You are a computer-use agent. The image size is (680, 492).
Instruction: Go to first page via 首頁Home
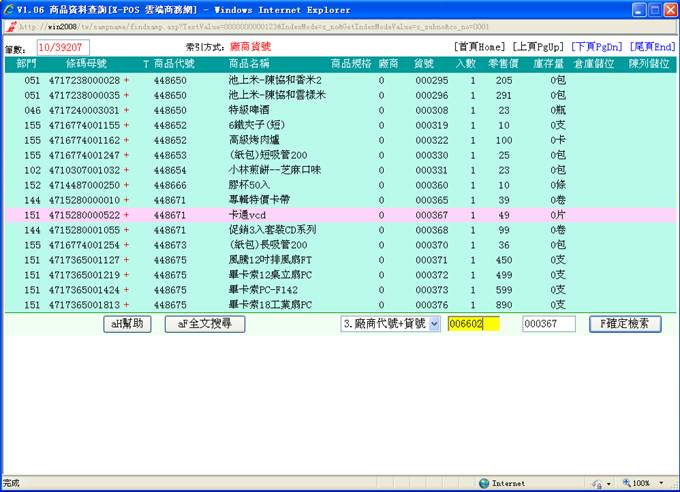tap(479, 46)
